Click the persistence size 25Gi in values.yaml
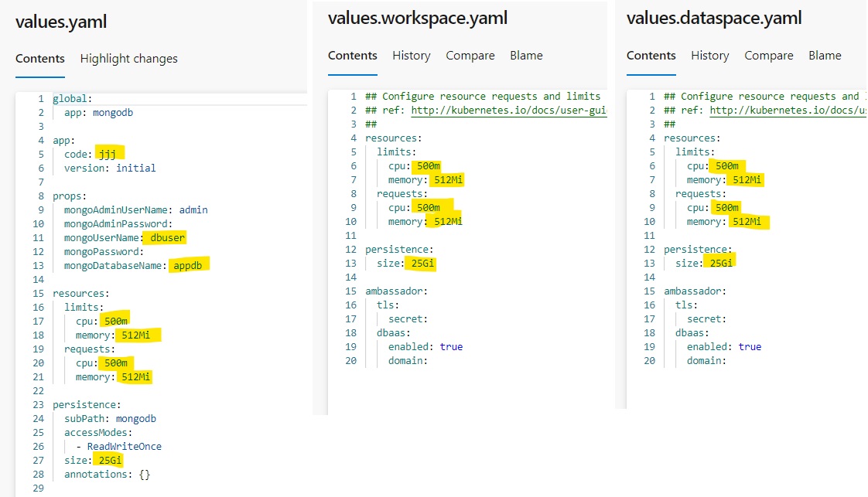This screenshot has width=868, height=497. 111,461
